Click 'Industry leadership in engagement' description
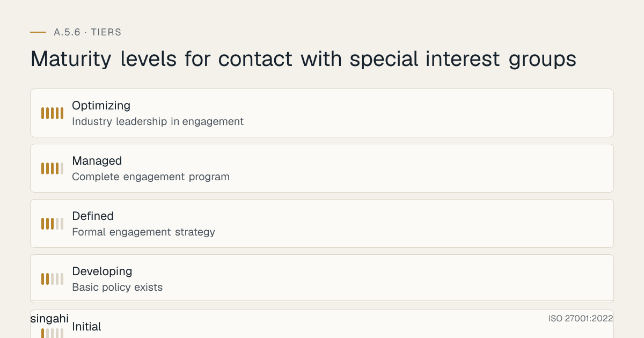Image resolution: width=644 pixels, height=338 pixels. click(158, 122)
